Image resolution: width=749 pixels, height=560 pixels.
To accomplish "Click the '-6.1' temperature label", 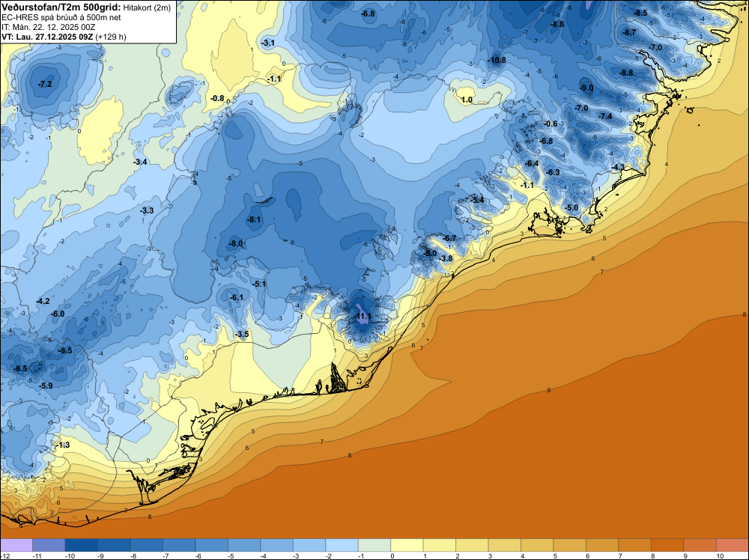I will [237, 297].
